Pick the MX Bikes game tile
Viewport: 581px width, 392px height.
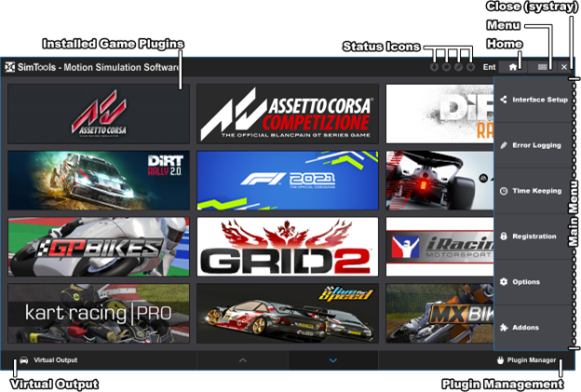(439, 314)
